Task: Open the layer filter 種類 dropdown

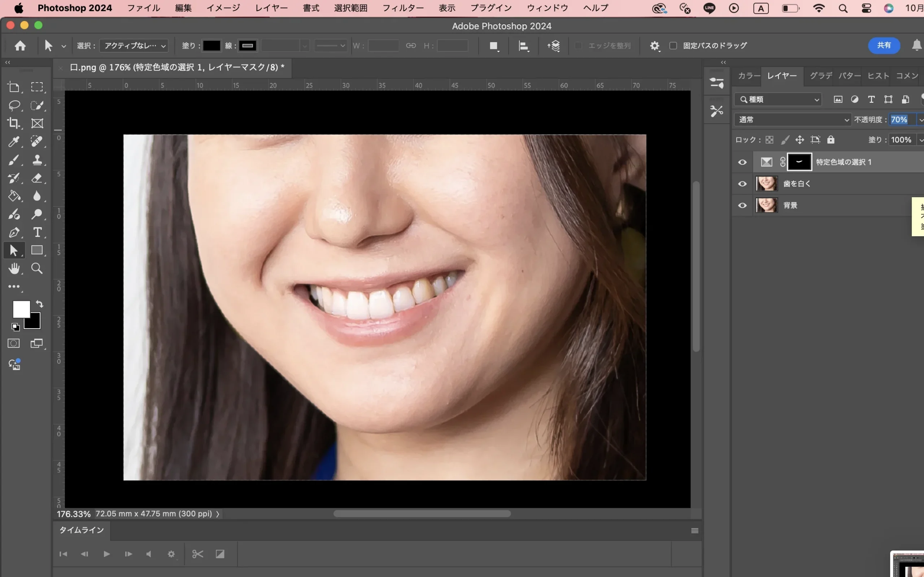Action: (x=778, y=100)
